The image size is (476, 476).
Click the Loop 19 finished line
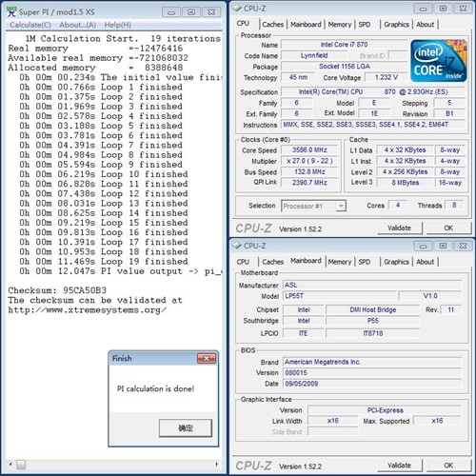[x=104, y=262]
